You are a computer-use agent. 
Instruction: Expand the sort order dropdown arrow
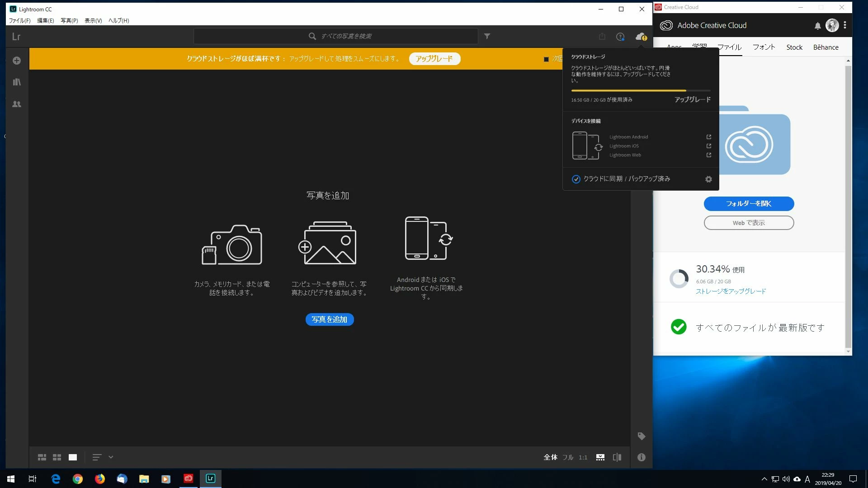(x=111, y=457)
